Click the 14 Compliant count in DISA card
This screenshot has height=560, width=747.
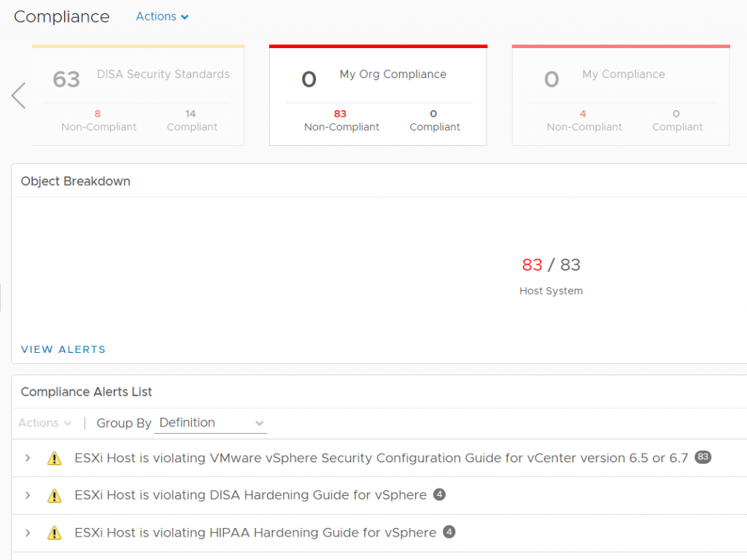click(x=190, y=114)
